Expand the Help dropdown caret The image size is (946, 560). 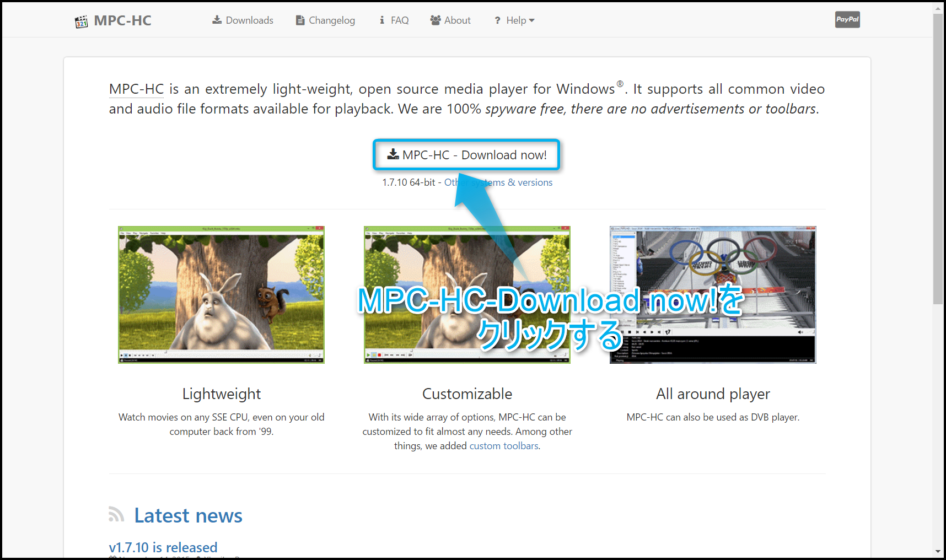pyautogui.click(x=532, y=20)
